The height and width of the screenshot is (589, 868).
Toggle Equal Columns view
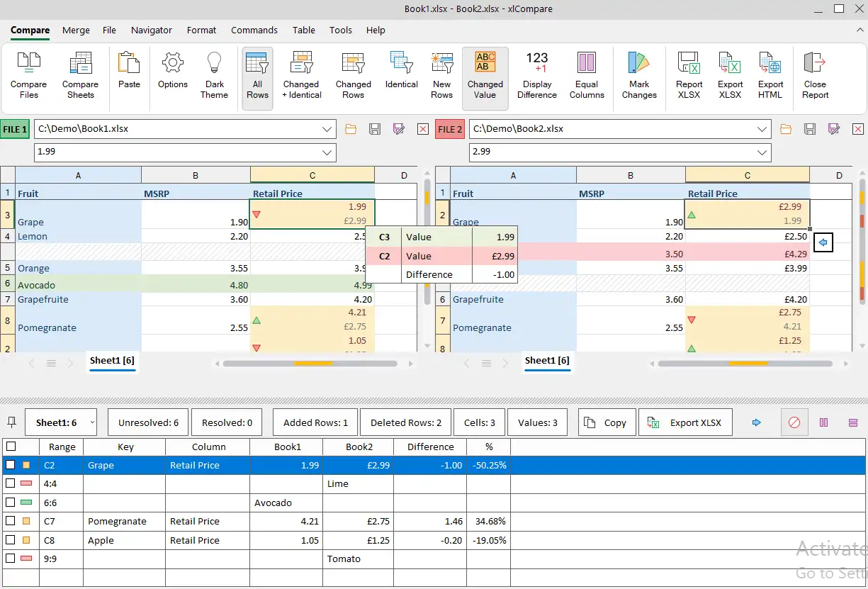pos(587,75)
